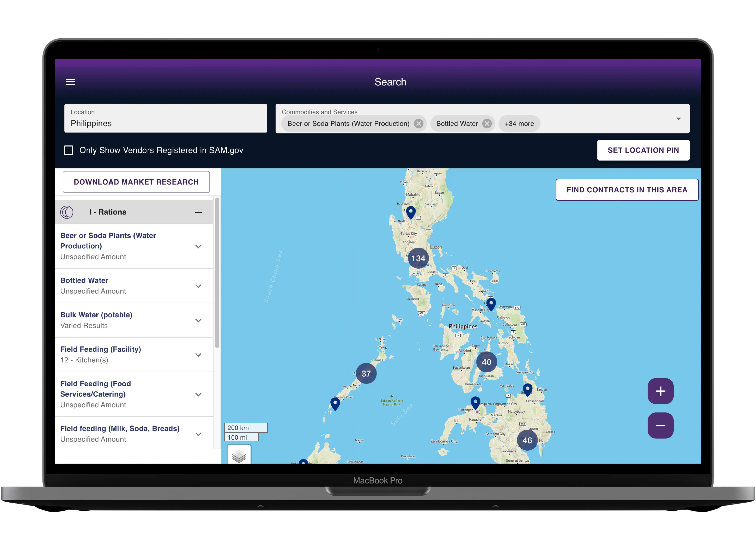Zoom out on the map
Viewport: 756px width, 537px height.
[661, 425]
